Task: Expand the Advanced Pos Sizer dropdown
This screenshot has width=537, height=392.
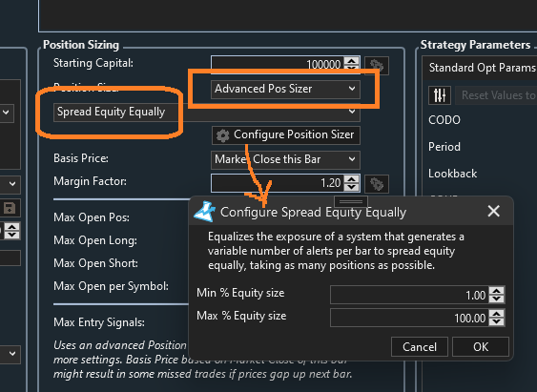Action: tap(285, 89)
